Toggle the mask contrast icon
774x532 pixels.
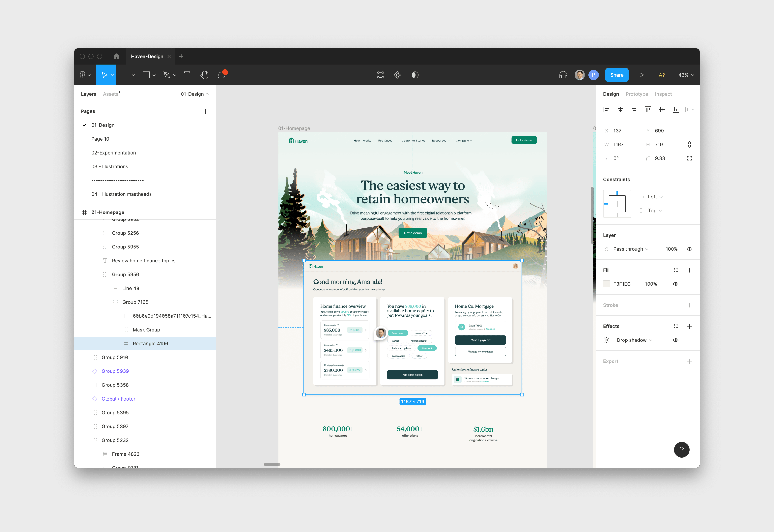[x=415, y=75]
